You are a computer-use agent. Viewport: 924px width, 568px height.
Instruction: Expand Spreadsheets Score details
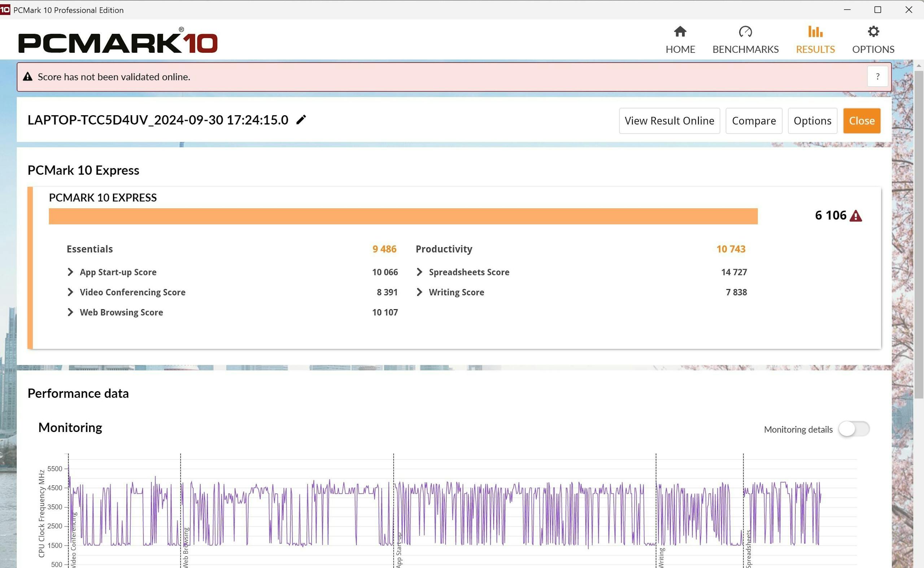tap(420, 272)
